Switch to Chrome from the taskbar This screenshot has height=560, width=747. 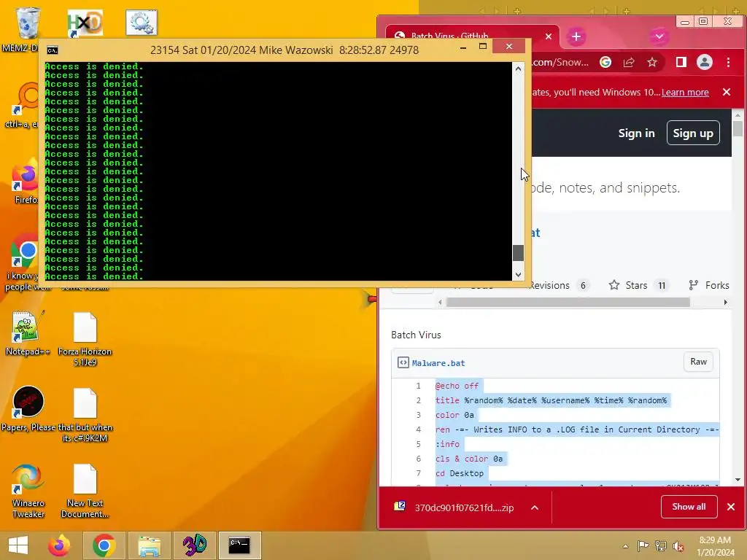click(x=104, y=545)
